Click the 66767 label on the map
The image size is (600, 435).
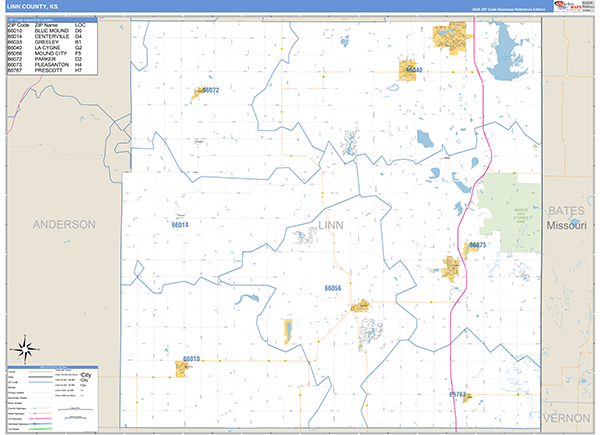(x=458, y=394)
